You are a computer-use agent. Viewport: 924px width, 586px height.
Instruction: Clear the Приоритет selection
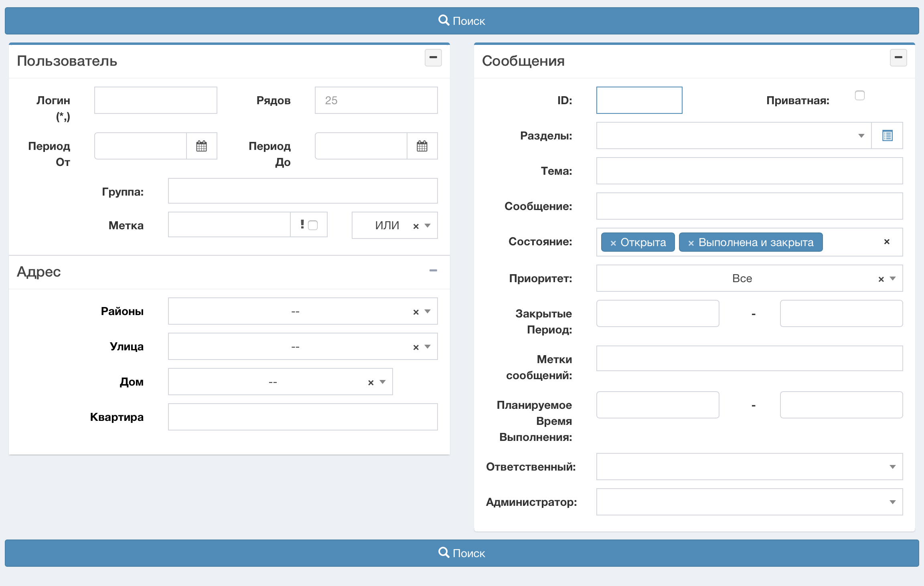coord(881,279)
